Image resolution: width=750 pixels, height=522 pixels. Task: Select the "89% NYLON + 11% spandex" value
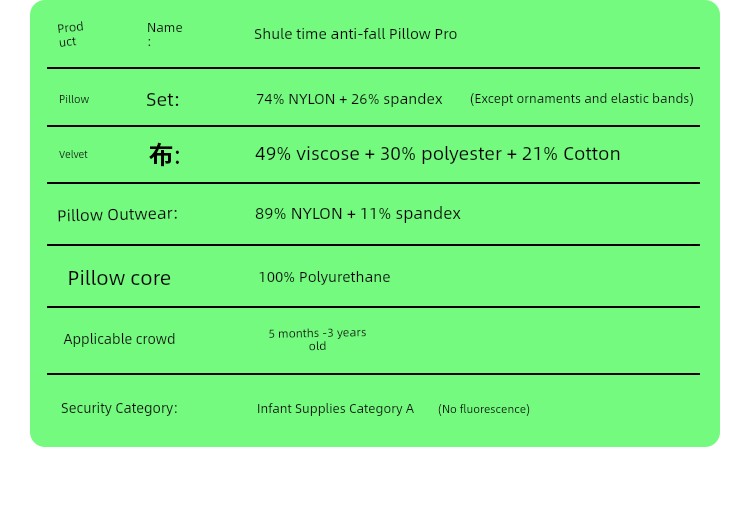(358, 213)
